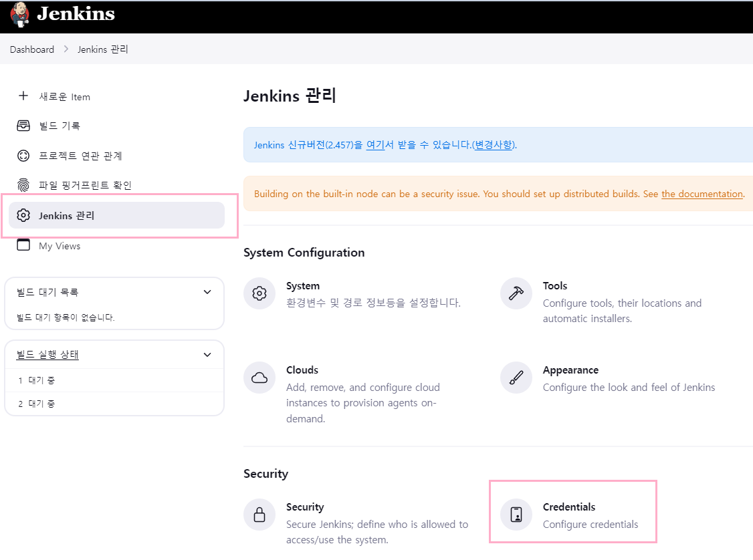Screen dimensions: 753x560
Task: Click the 프로젝트 연관 관계 circle icon
Action: [x=23, y=156]
